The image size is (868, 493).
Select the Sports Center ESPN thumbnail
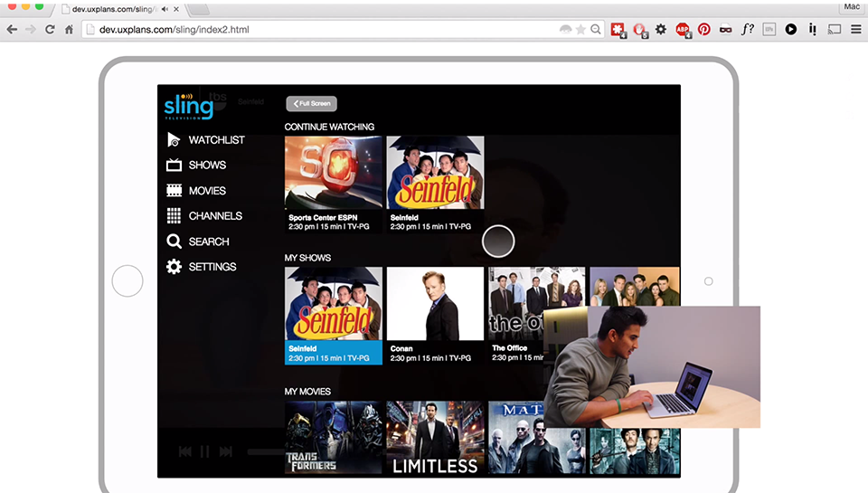(334, 173)
